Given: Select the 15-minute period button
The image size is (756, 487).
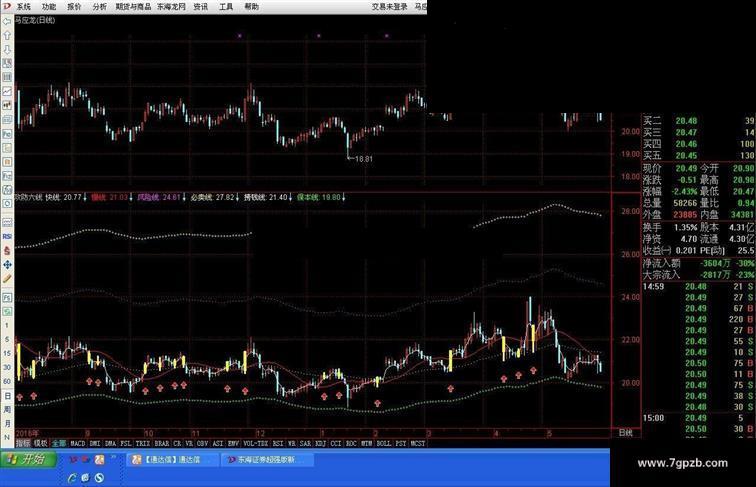Looking at the screenshot, I should 7,353.
